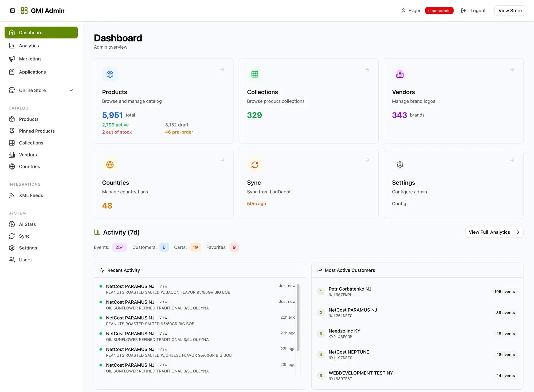Click the Pinned Products pin icon in the sidebar

point(12,131)
